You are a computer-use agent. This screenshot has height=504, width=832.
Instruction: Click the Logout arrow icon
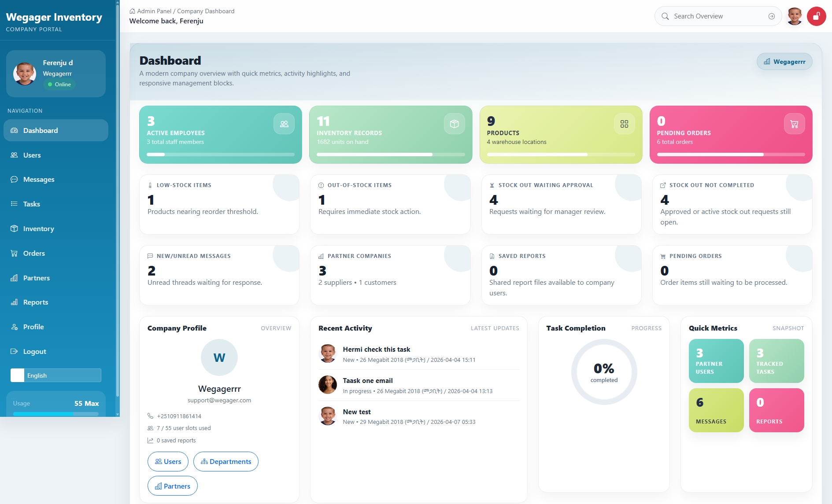point(15,351)
